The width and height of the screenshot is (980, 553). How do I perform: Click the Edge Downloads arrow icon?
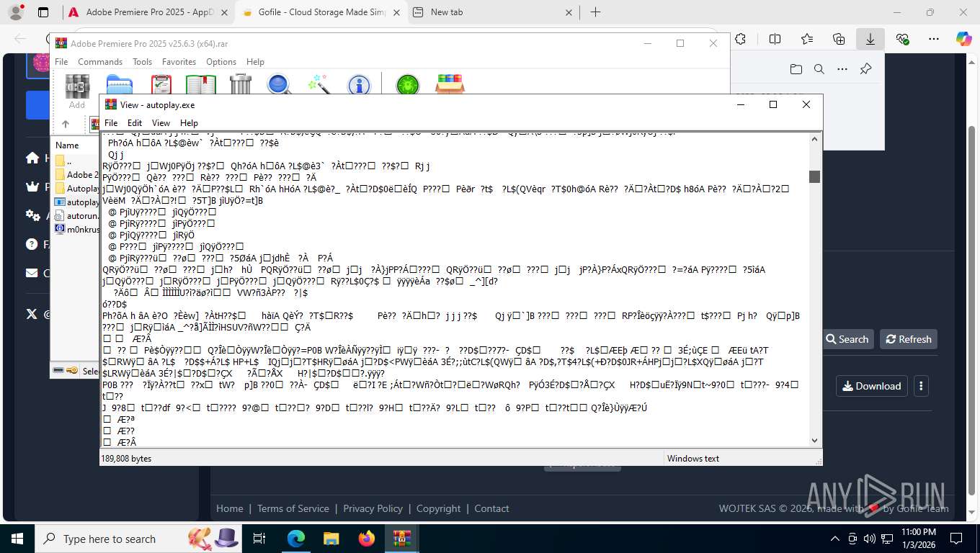point(870,39)
